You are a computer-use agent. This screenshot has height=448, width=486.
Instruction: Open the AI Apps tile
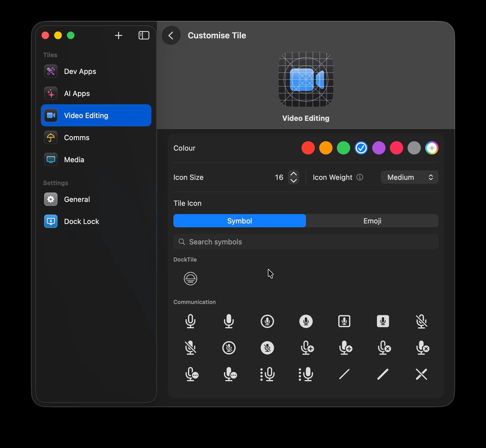(x=96, y=93)
